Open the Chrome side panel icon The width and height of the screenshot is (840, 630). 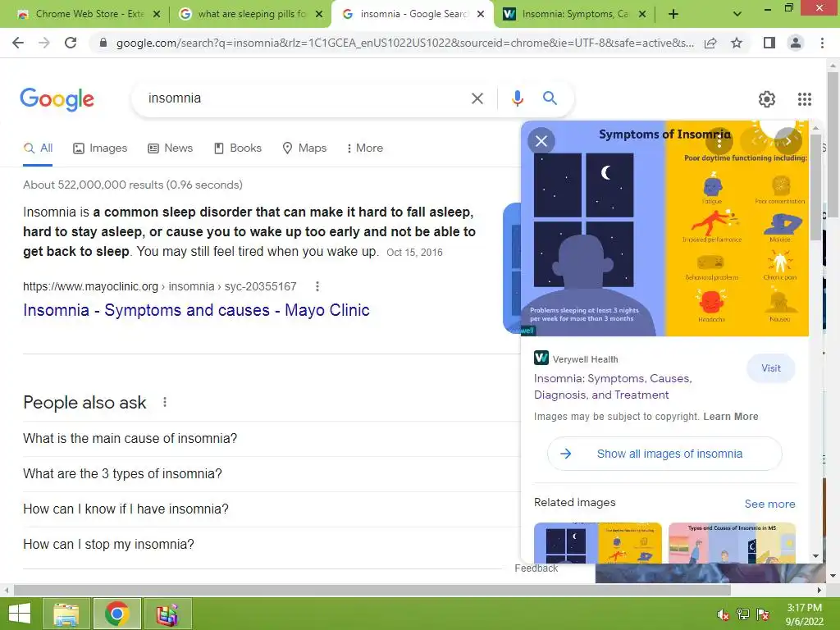(769, 43)
